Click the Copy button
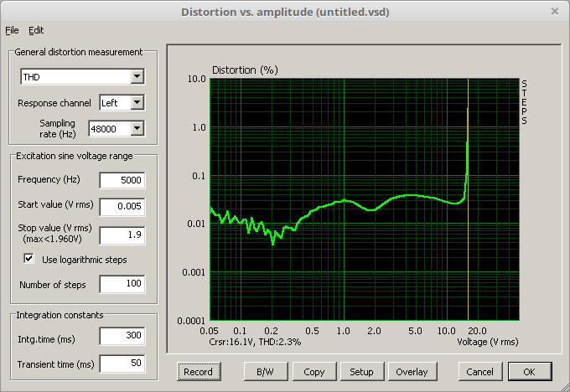570x392 pixels. tap(314, 371)
